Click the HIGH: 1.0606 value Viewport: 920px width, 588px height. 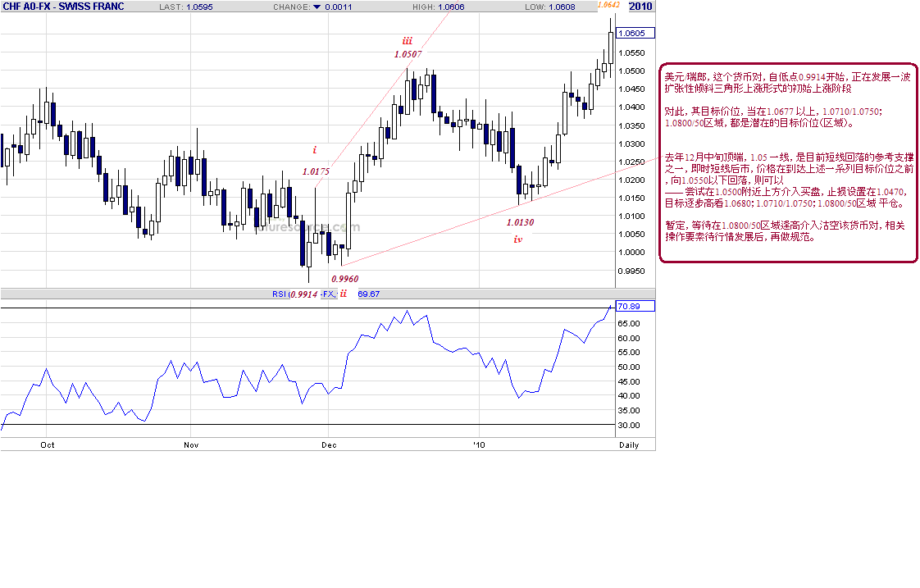point(439,7)
